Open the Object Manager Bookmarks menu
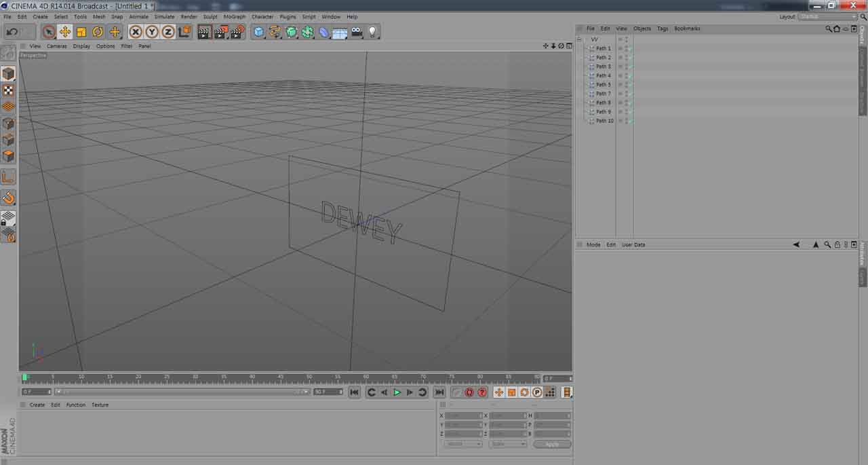The width and height of the screenshot is (868, 465). pos(687,29)
